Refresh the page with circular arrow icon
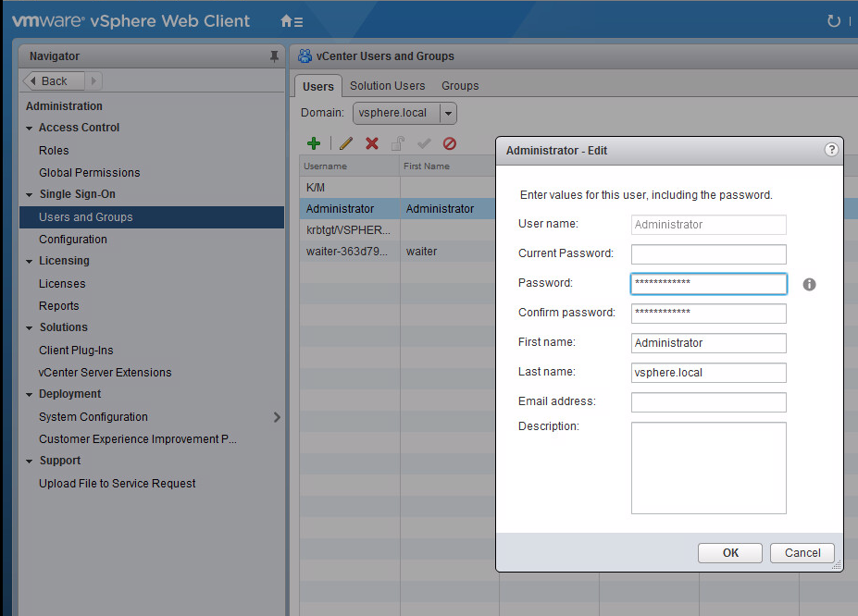This screenshot has width=858, height=616. 836,18
